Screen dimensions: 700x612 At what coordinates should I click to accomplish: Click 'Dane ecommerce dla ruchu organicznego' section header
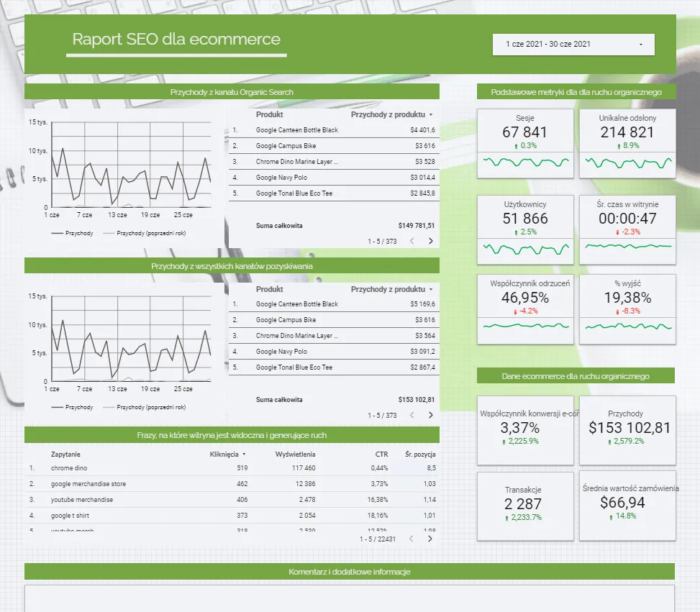(x=576, y=376)
